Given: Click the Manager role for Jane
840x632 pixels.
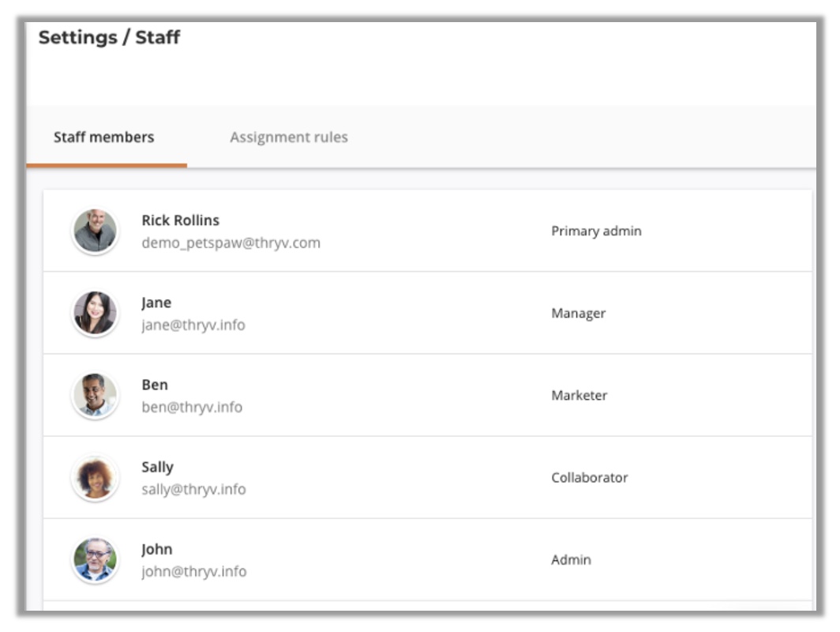Looking at the screenshot, I should pos(578,314).
